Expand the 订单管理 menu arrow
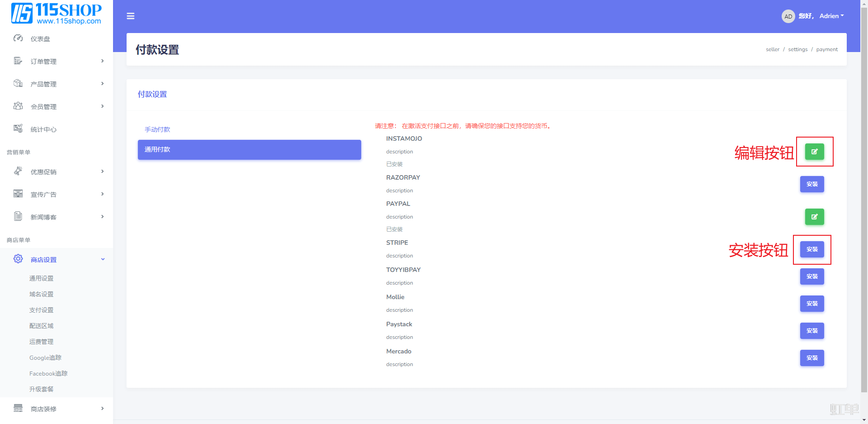The image size is (868, 424). [x=103, y=61]
